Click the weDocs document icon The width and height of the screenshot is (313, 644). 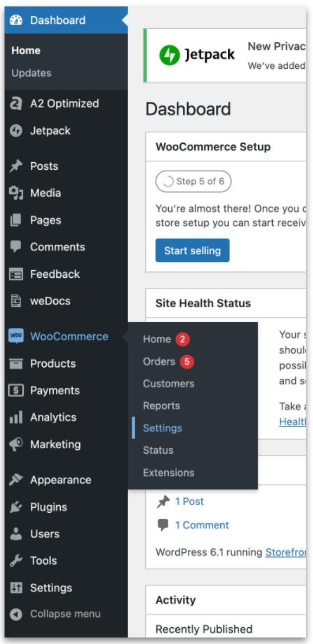16,301
